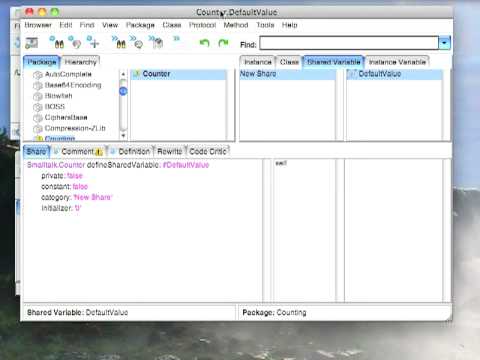
Task: Open the Find menu
Action: pyautogui.click(x=87, y=25)
